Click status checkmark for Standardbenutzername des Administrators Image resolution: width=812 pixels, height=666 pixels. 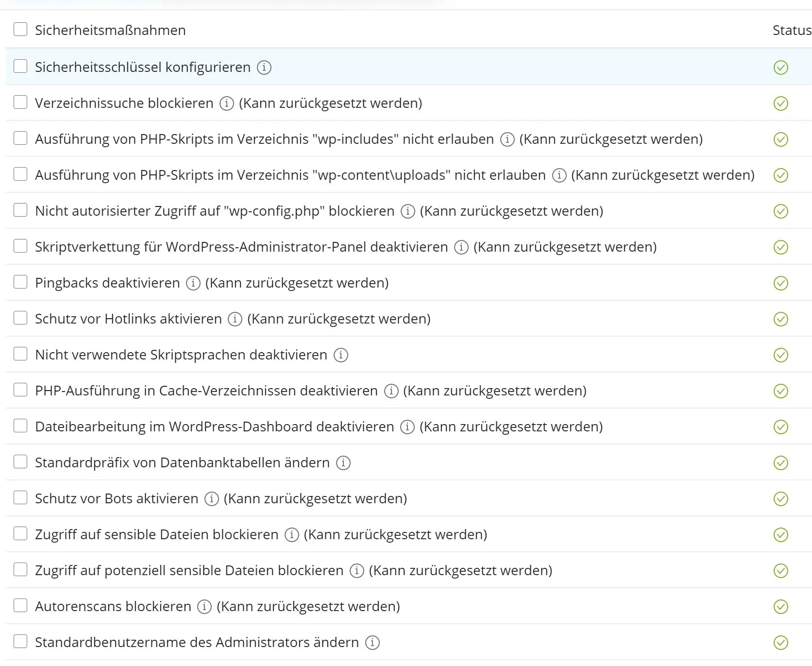tap(781, 642)
